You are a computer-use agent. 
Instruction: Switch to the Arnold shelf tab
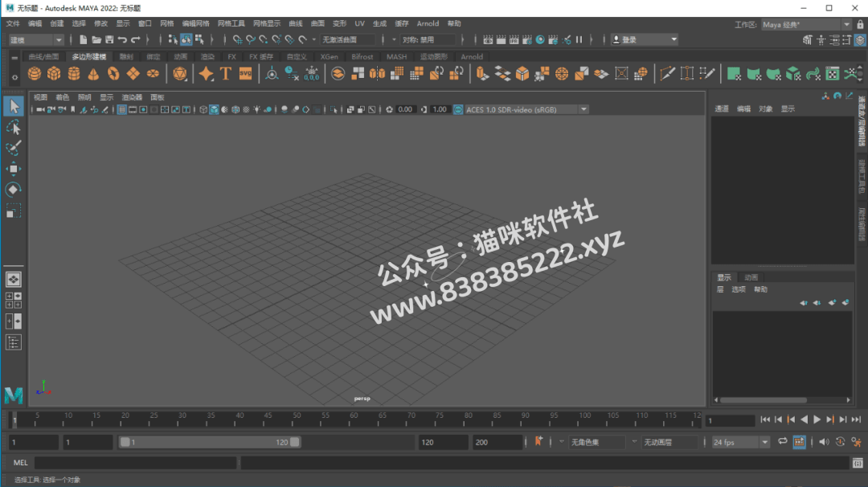[x=472, y=56]
